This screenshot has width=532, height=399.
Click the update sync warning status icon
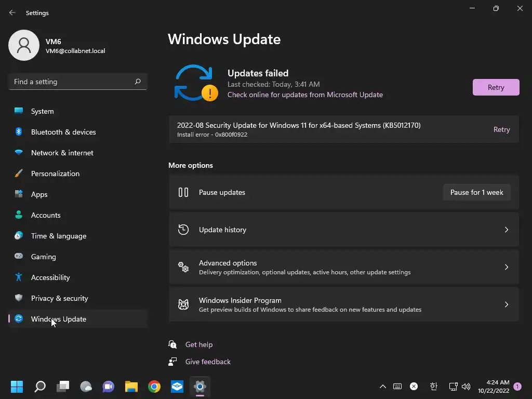(x=196, y=83)
